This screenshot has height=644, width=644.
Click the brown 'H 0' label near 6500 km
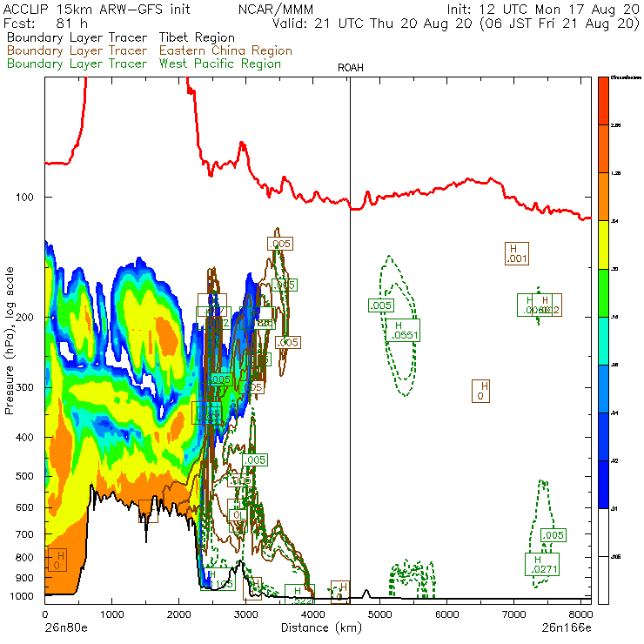click(480, 391)
